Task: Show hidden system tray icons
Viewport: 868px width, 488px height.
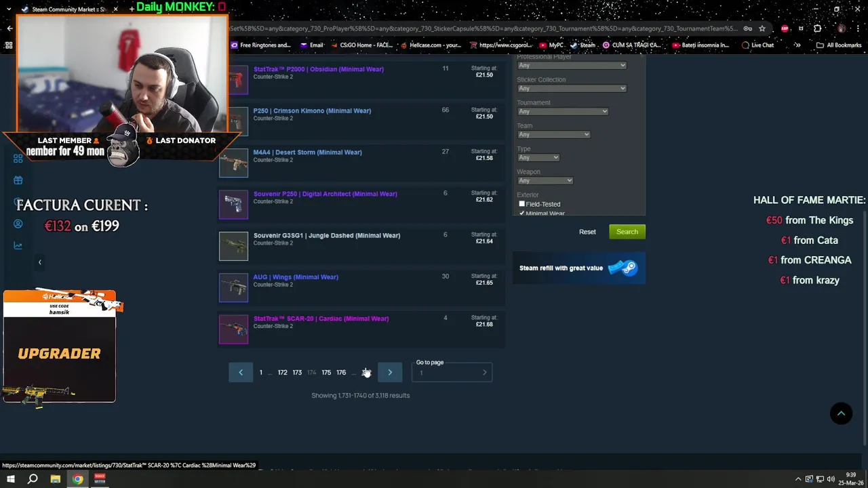Action: (x=798, y=479)
